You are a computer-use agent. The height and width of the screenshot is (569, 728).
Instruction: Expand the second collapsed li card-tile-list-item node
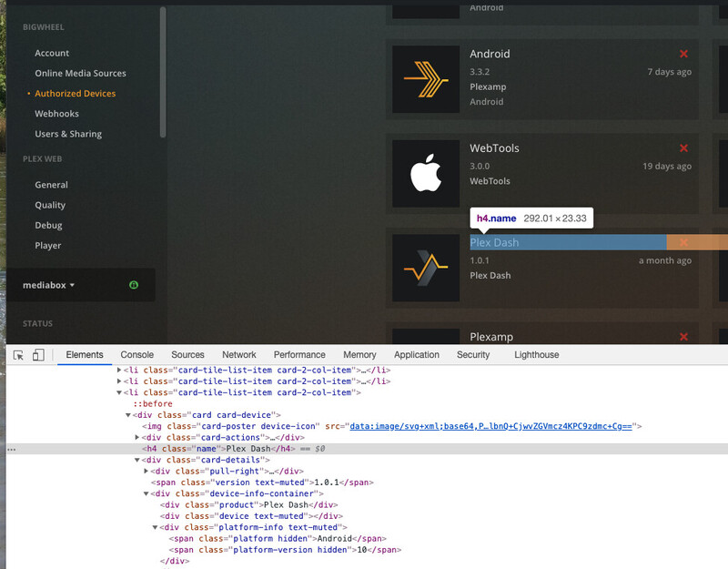tap(119, 381)
